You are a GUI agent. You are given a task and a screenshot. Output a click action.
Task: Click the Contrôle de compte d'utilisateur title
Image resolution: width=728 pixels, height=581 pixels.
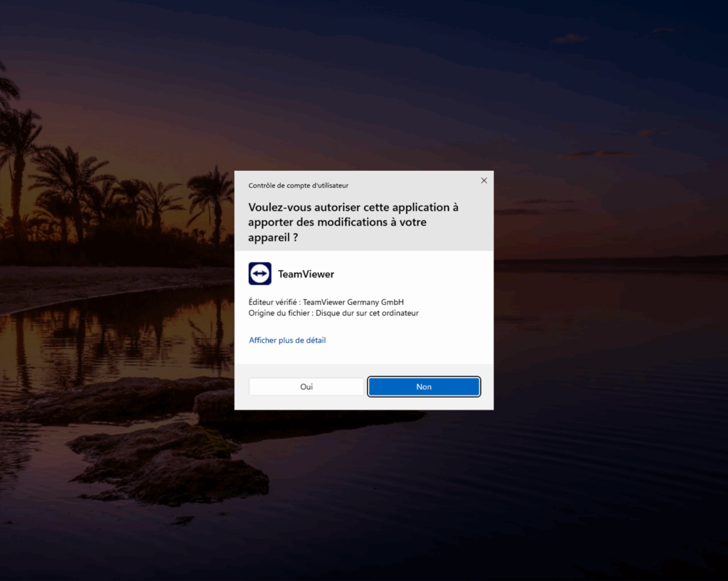tap(298, 186)
